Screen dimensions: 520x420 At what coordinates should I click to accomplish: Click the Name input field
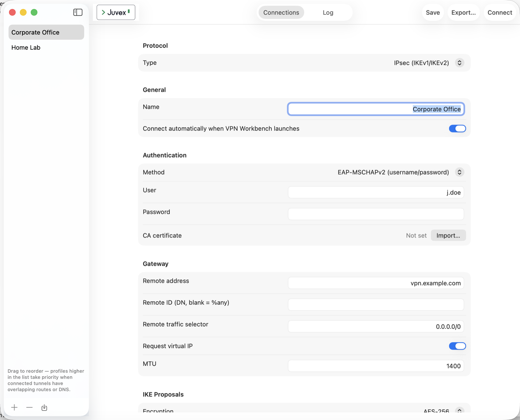(x=376, y=109)
